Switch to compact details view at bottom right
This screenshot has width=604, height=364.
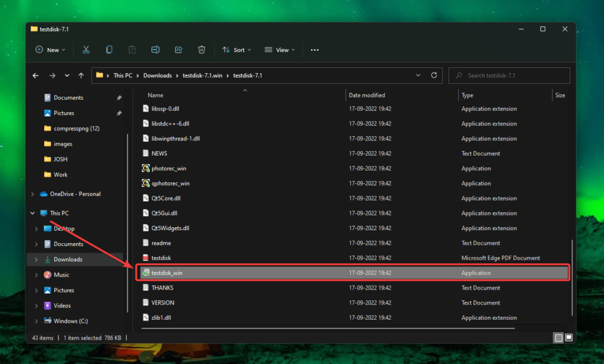pos(557,337)
